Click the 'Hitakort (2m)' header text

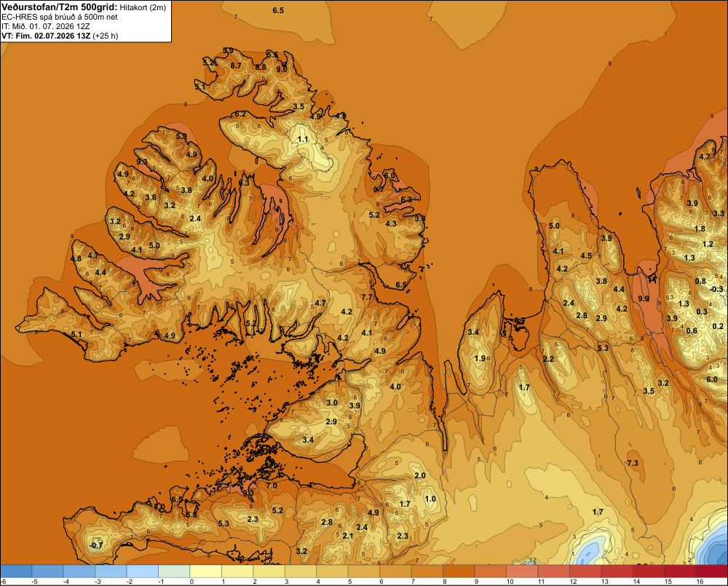(143, 7)
